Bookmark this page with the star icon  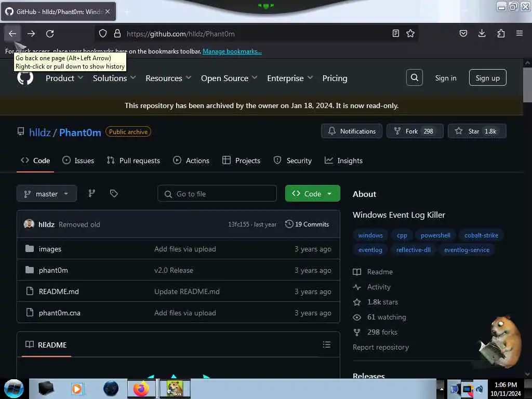pos(410,34)
